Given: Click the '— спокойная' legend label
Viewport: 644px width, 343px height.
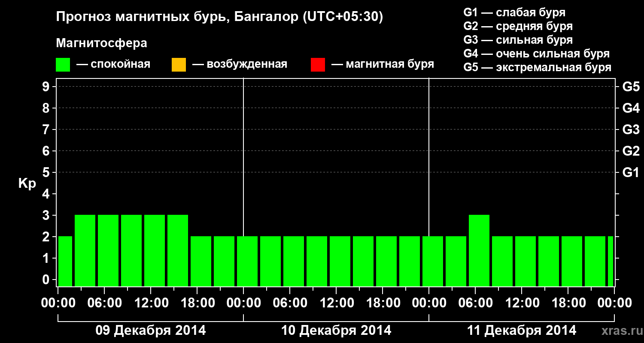Looking at the screenshot, I should click(x=113, y=64).
